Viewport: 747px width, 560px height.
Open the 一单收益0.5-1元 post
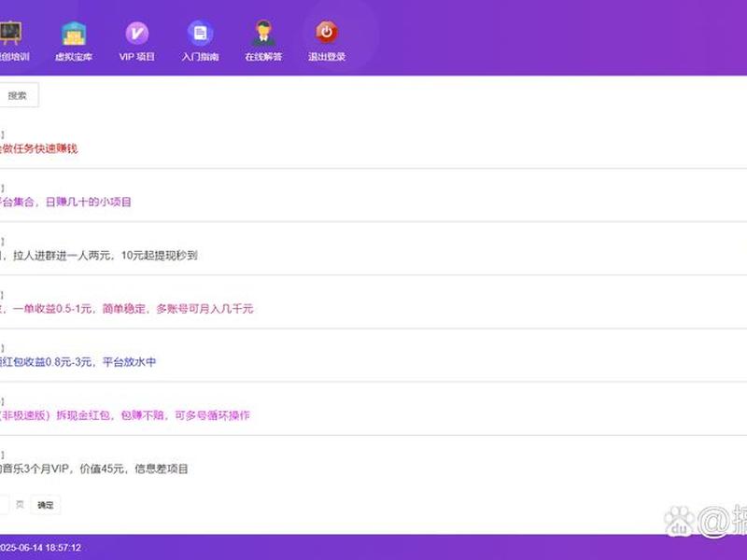[x=126, y=309]
